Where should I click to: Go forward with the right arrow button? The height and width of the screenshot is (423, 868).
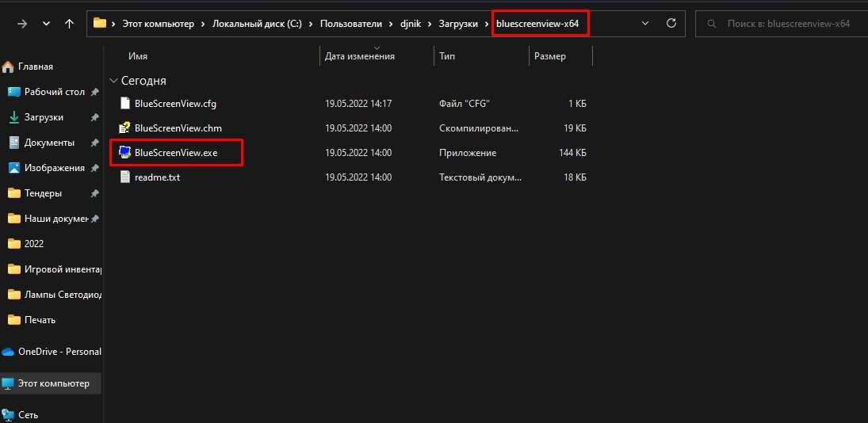click(x=22, y=24)
